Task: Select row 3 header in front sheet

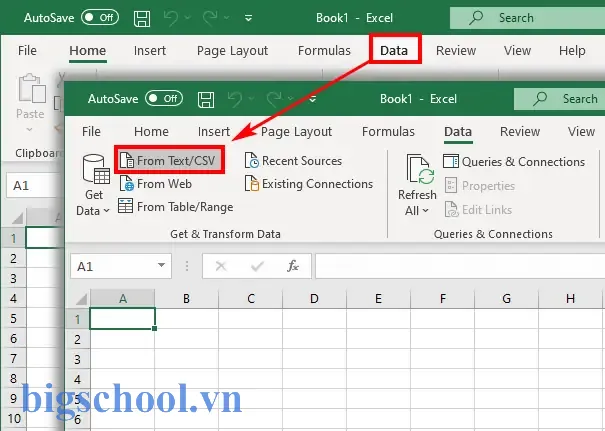Action: tap(78, 359)
